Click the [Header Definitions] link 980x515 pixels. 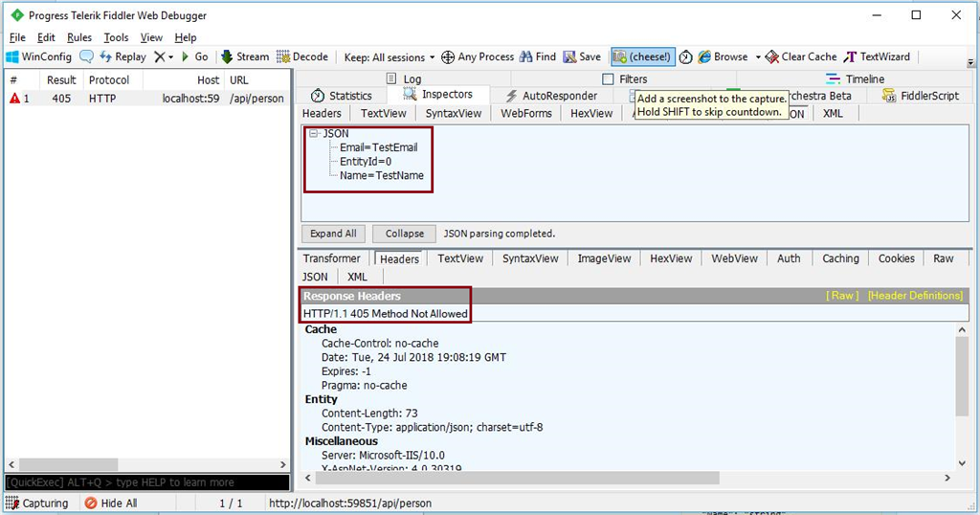click(x=915, y=296)
